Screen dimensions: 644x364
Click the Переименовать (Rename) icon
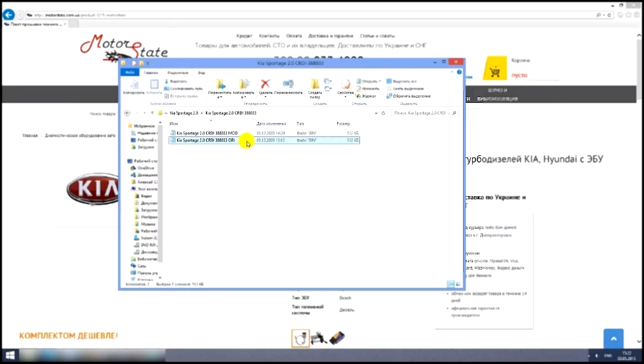coord(289,87)
